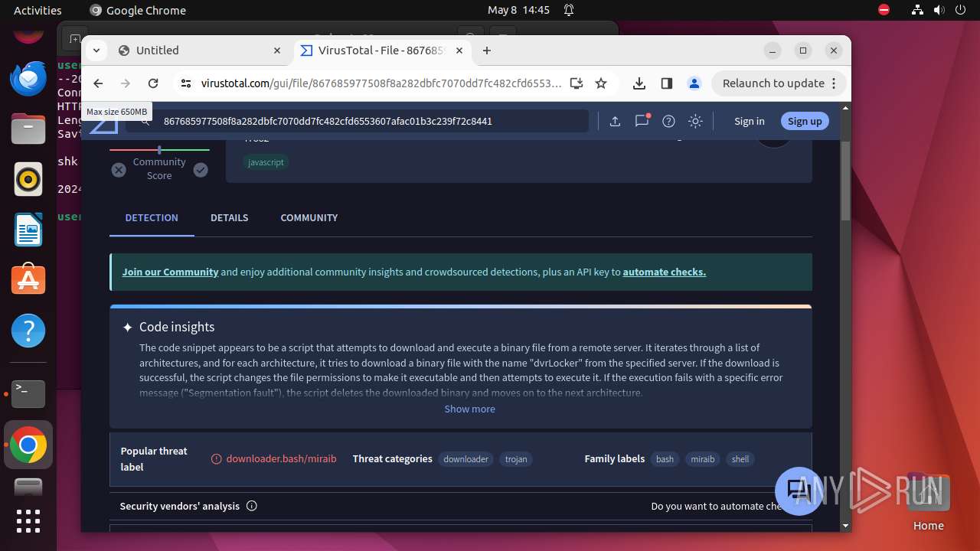Open Ubuntu Software from the dock
The width and height of the screenshot is (980, 551).
(28, 280)
